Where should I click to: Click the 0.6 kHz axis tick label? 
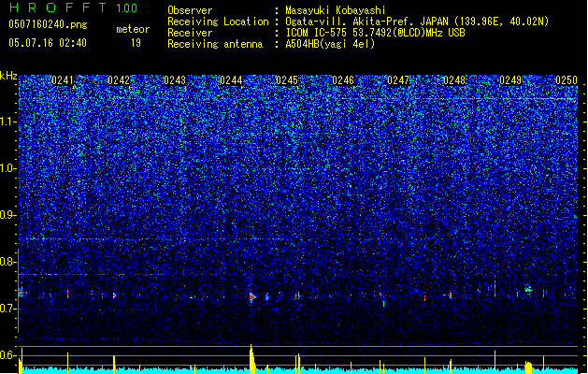click(x=8, y=355)
